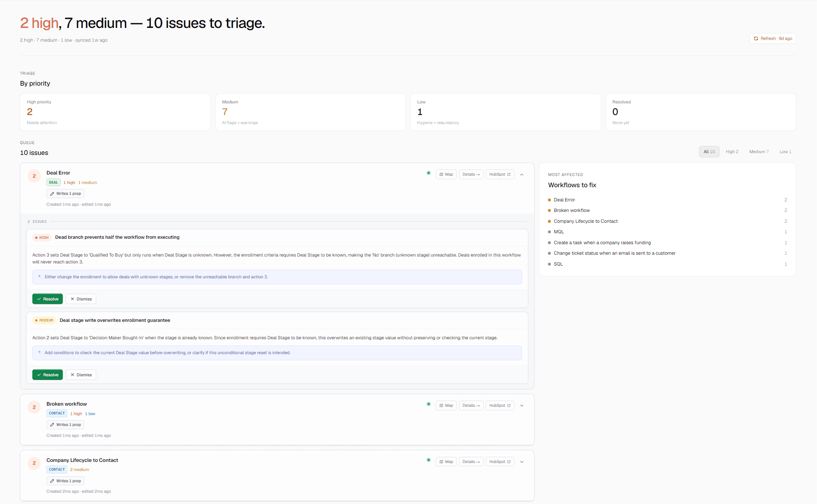Click the map icon in the Broken workflow row
The height and width of the screenshot is (504, 817).
pos(441,406)
